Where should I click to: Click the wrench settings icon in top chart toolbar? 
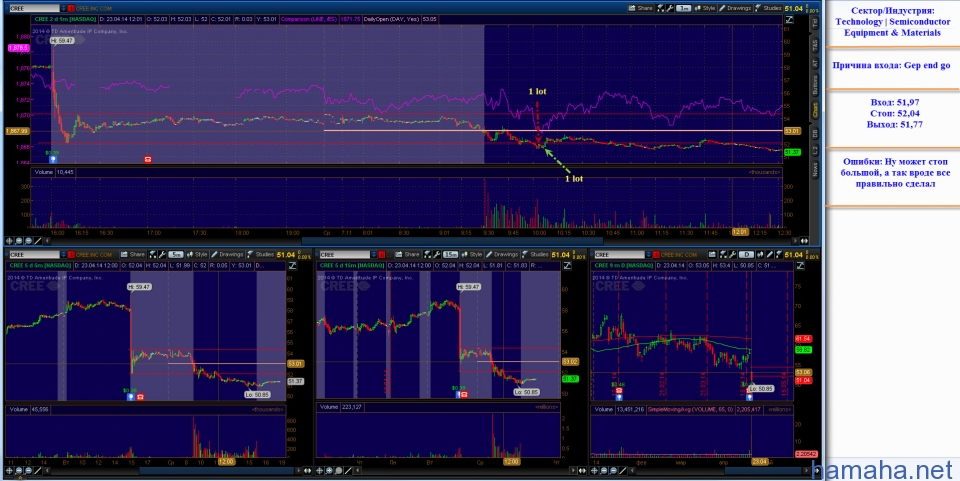tap(670, 8)
